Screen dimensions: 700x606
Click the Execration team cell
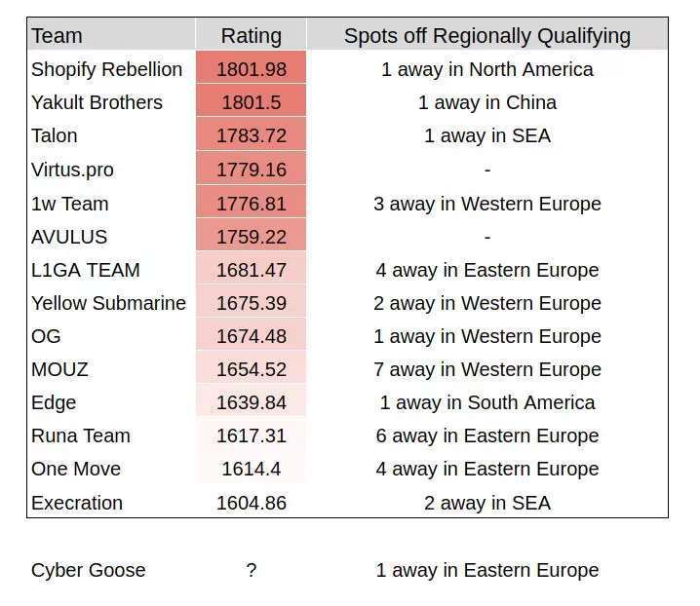click(77, 503)
